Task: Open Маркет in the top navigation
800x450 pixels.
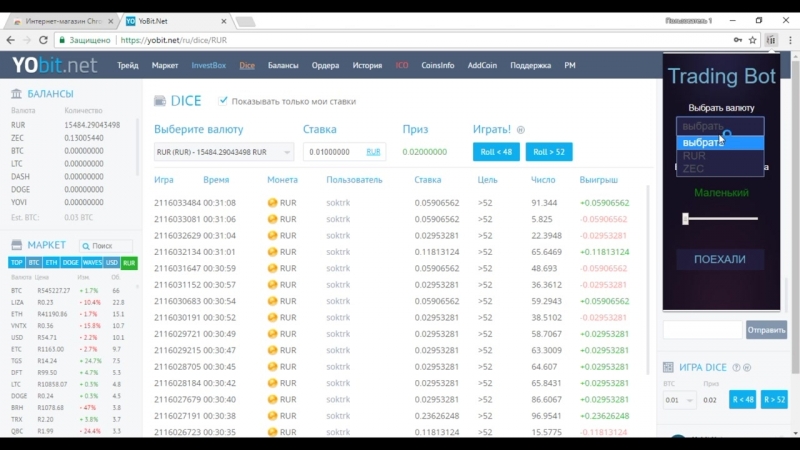Action: 165,65
